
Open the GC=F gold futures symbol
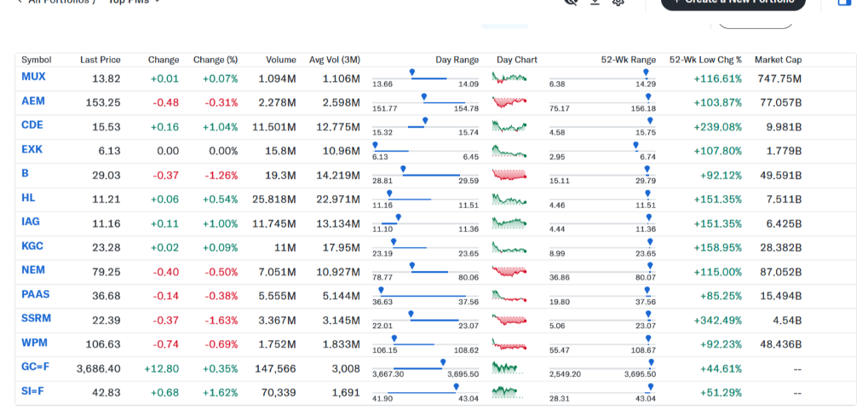pyautogui.click(x=36, y=367)
